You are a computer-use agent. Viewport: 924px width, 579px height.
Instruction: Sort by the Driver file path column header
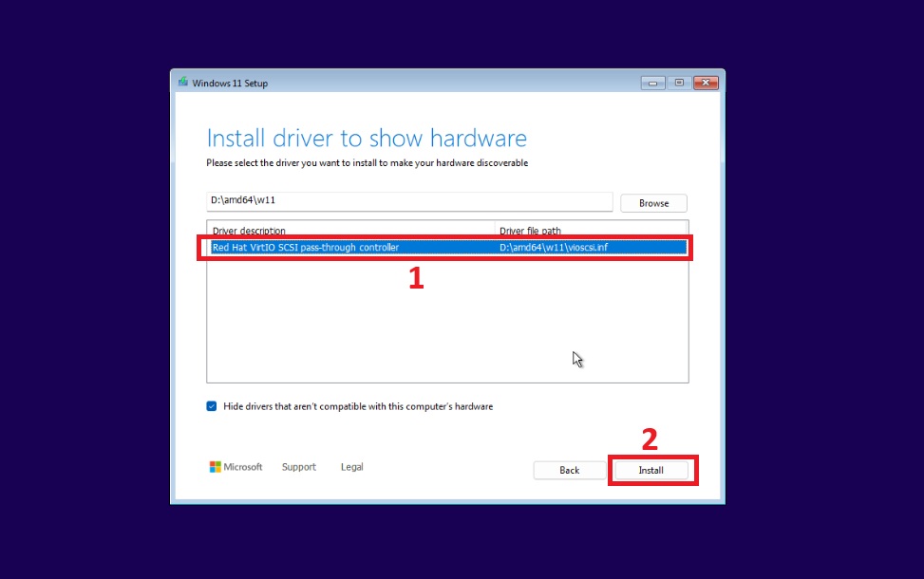[x=591, y=231]
